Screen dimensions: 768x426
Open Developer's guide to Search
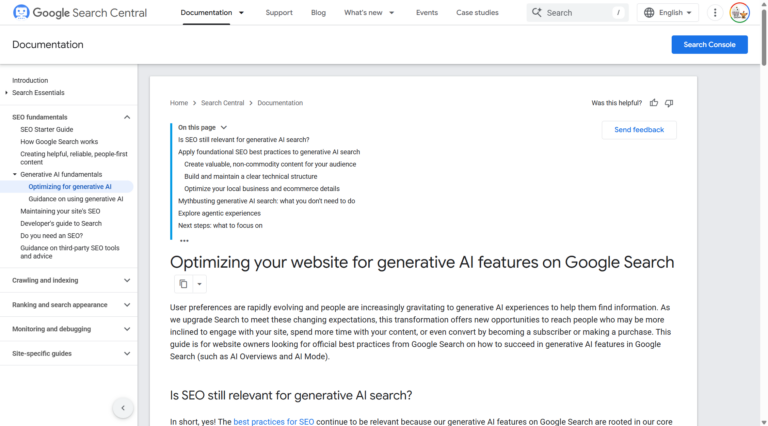(x=61, y=223)
